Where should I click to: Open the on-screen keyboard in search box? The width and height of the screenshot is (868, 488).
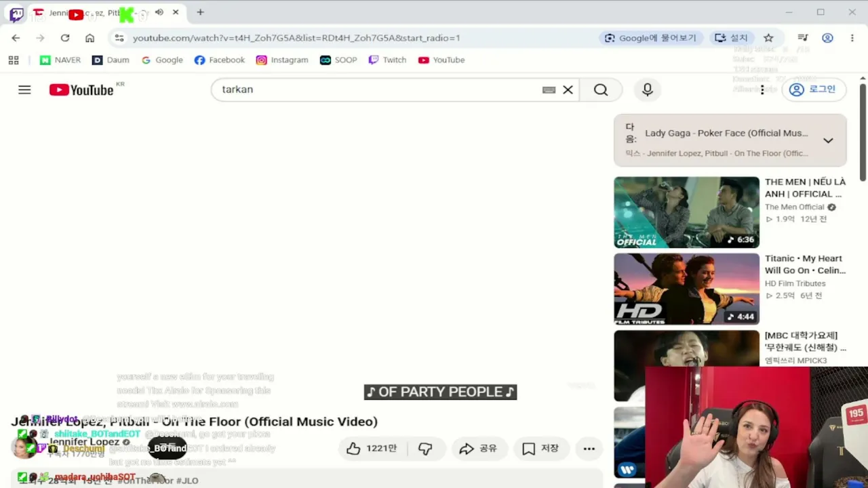pyautogui.click(x=549, y=89)
